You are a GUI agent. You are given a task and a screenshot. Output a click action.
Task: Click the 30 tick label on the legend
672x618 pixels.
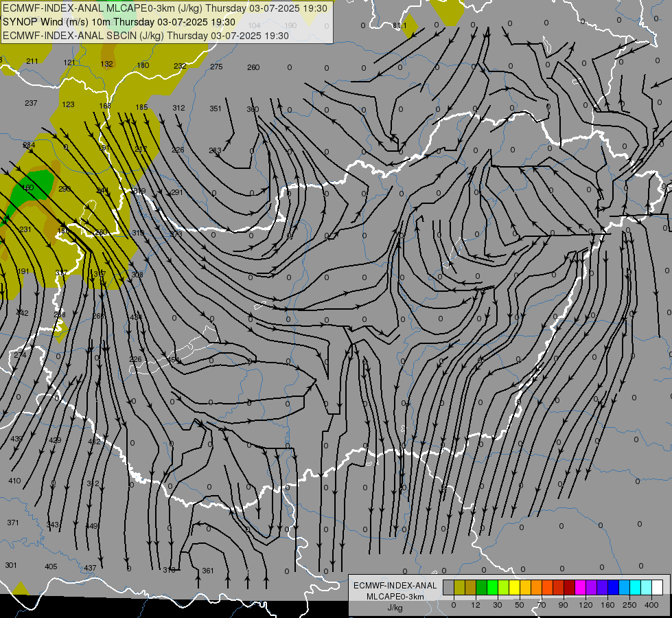pyautogui.click(x=497, y=605)
